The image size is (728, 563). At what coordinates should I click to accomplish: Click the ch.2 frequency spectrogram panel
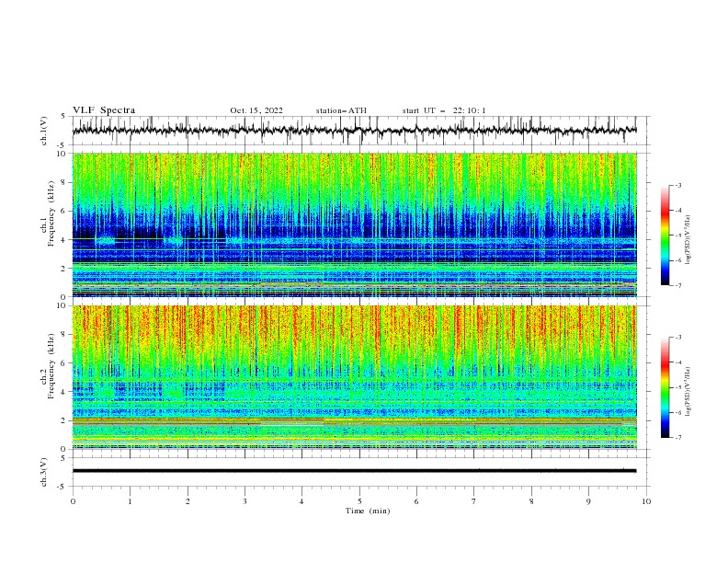pyautogui.click(x=355, y=377)
